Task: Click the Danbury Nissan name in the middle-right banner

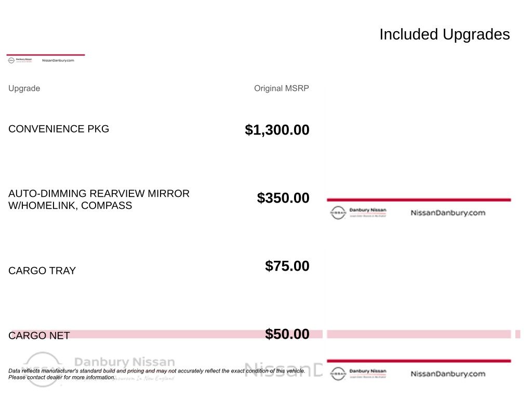Action: pyautogui.click(x=368, y=210)
